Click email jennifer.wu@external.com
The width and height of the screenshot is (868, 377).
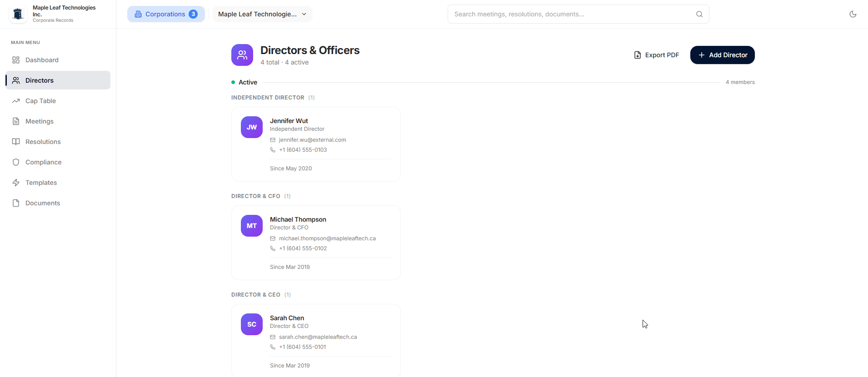pos(312,140)
